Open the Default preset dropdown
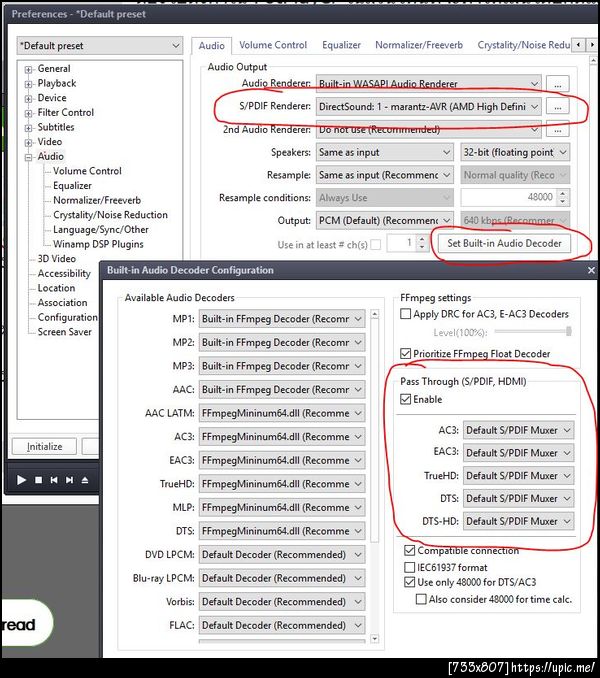The width and height of the screenshot is (600, 678). coord(100,45)
